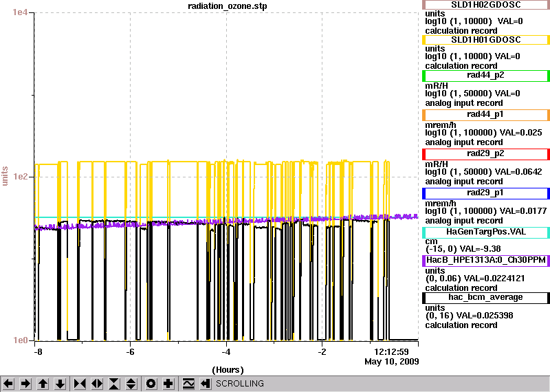550x392 pixels.
Task: Click the (Hours) x-axis title
Action: 228,370
